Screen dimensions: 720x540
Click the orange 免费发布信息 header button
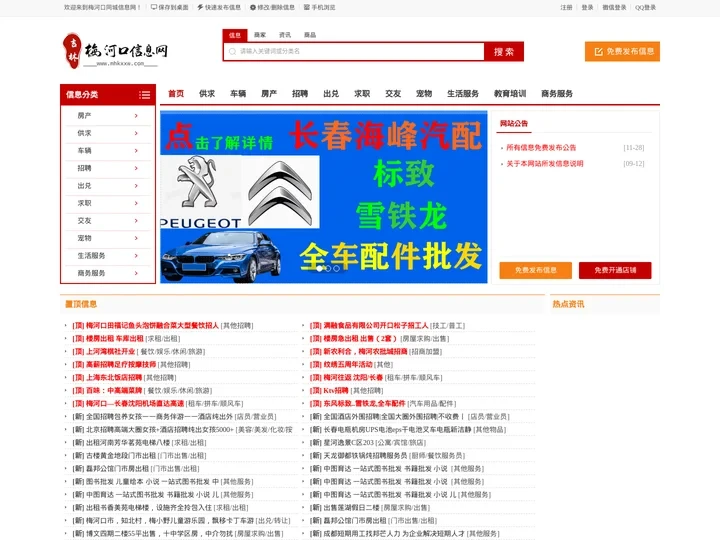pyautogui.click(x=622, y=51)
